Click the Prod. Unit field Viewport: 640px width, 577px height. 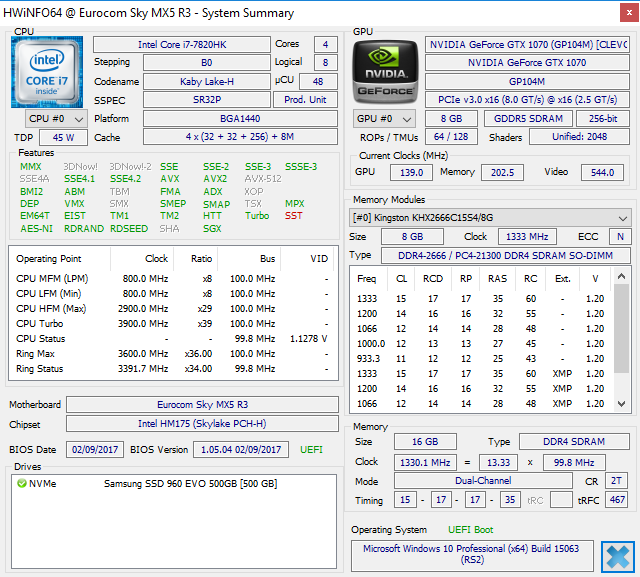pos(305,100)
